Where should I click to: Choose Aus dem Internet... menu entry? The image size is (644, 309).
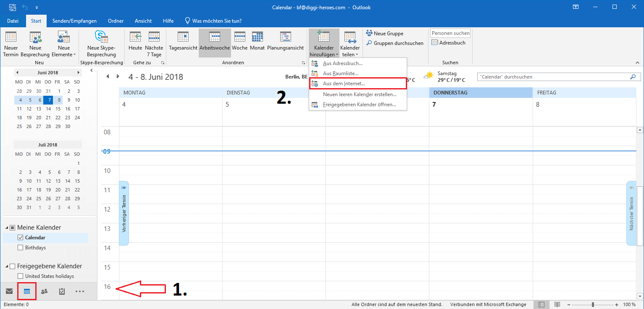coord(358,84)
